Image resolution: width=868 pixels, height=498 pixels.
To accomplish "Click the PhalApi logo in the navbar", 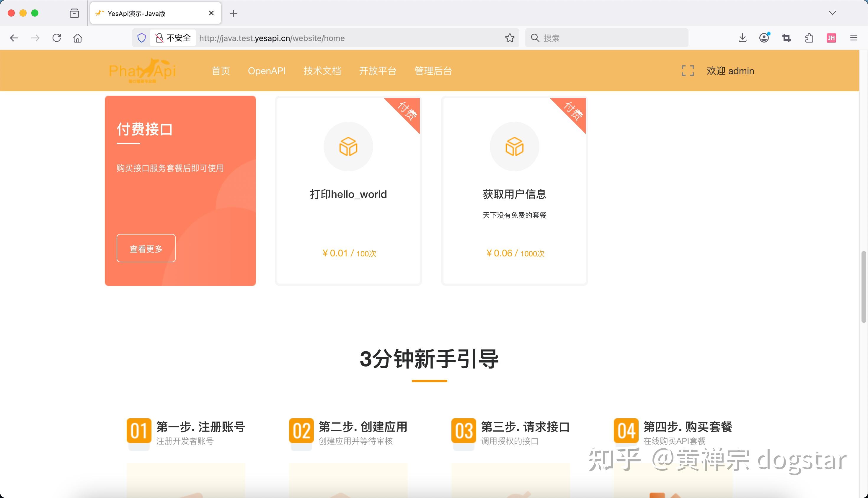I will click(x=143, y=71).
